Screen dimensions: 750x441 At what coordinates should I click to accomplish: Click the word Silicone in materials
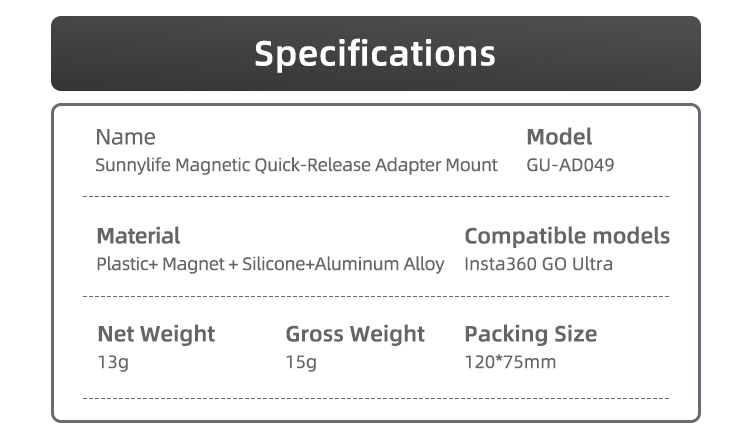(277, 265)
